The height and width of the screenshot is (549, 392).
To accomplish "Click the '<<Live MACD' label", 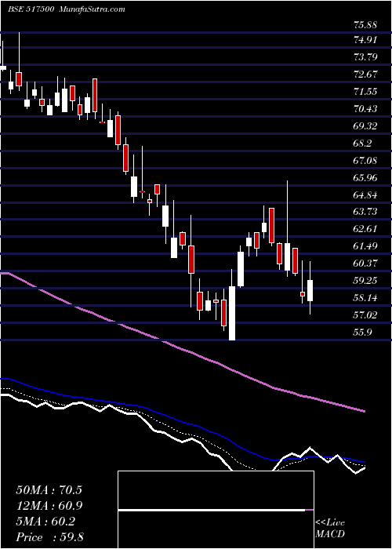I will pyautogui.click(x=330, y=529).
